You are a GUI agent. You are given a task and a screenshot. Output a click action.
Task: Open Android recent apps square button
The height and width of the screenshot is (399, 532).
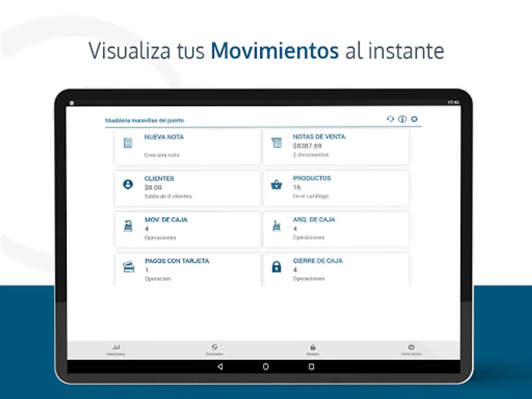311,367
